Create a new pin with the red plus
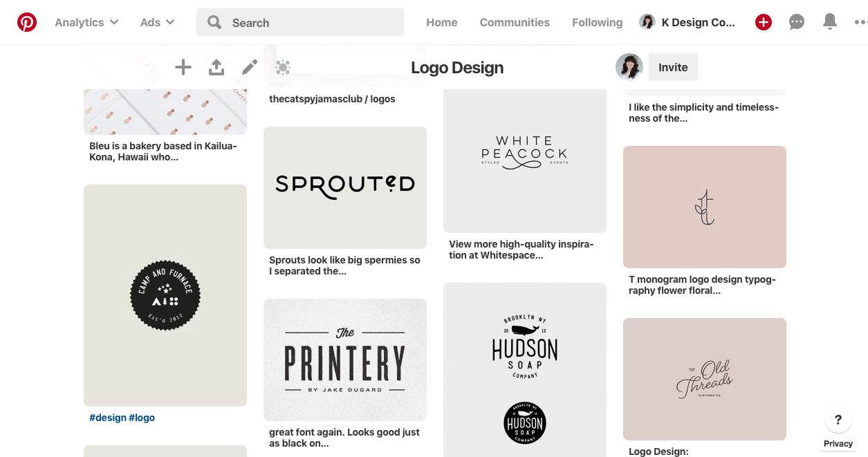This screenshot has height=457, width=868. pos(763,21)
